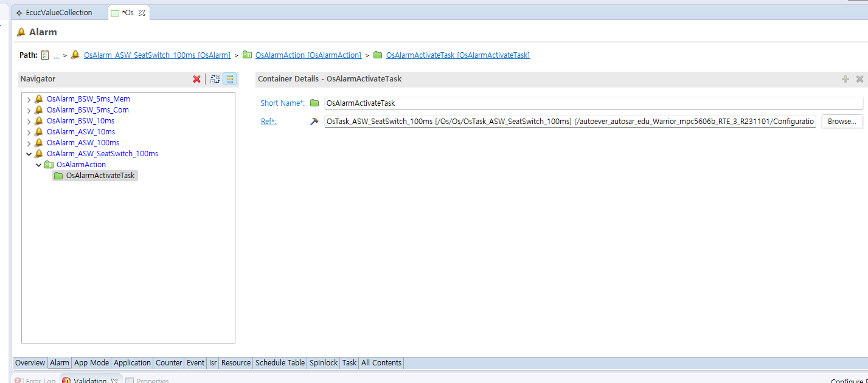Select OsAlarm_BSW_10ms in Navigator
This screenshot has height=383, width=868.
click(x=81, y=121)
